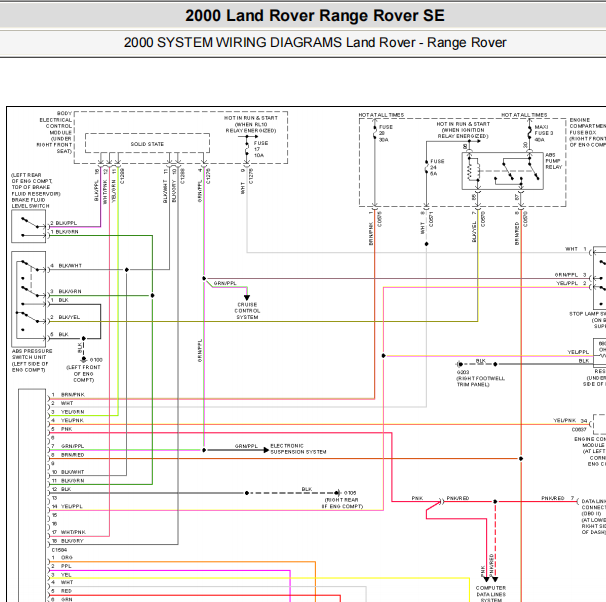Screen dimensions: 606x602
Task: Click the '2 PPL' pin row
Action: pyautogui.click(x=62, y=566)
